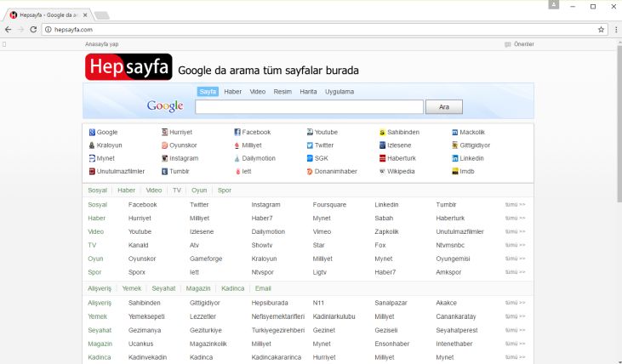Reload the page with refresh button

coord(33,30)
